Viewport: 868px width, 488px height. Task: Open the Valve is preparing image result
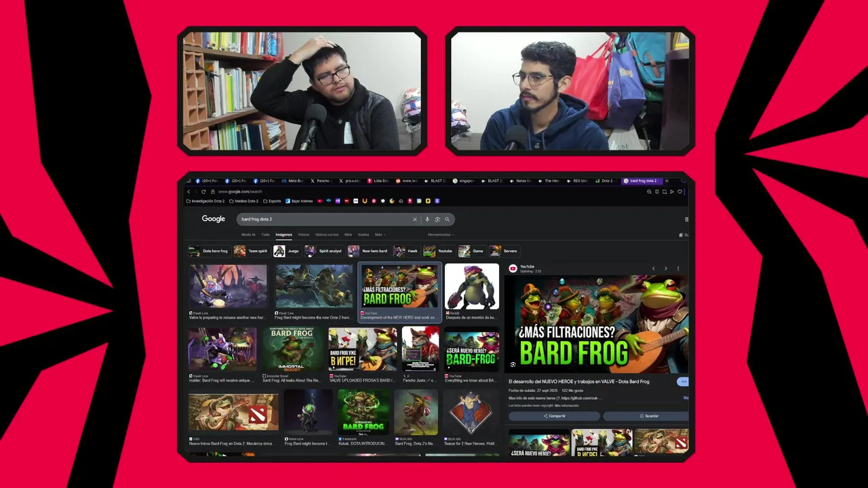tap(228, 291)
